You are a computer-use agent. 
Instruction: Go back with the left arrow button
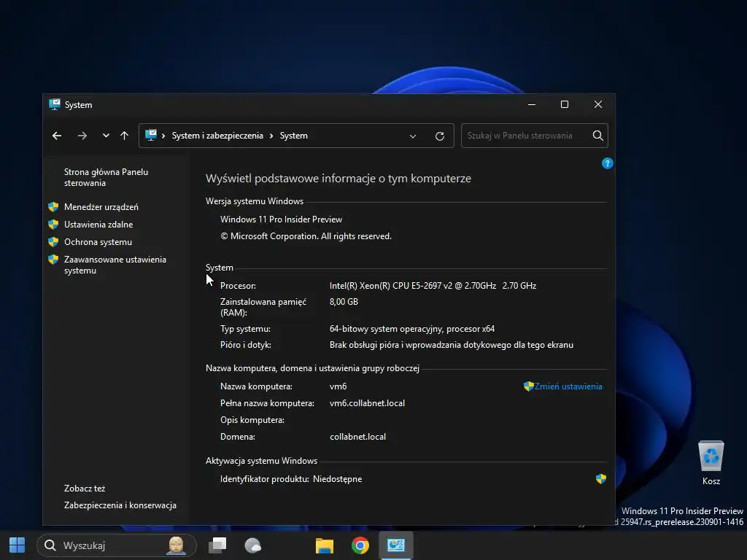[57, 136]
